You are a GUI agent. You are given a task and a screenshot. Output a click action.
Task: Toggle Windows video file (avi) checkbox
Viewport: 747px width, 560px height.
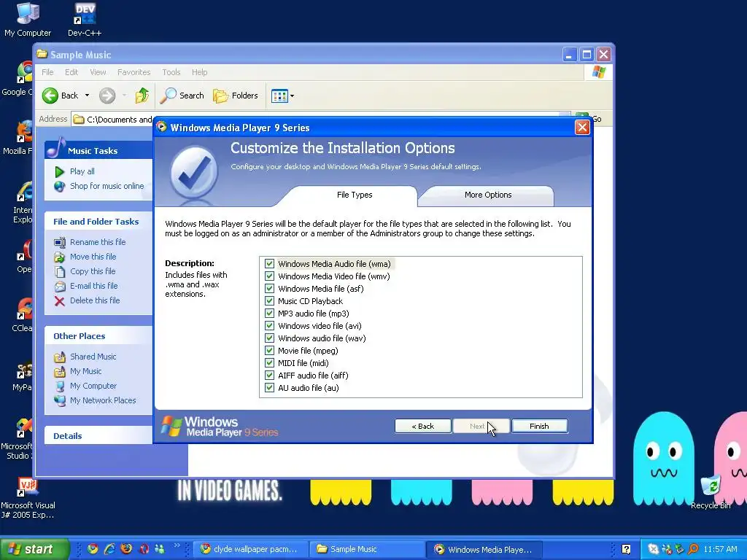270,326
